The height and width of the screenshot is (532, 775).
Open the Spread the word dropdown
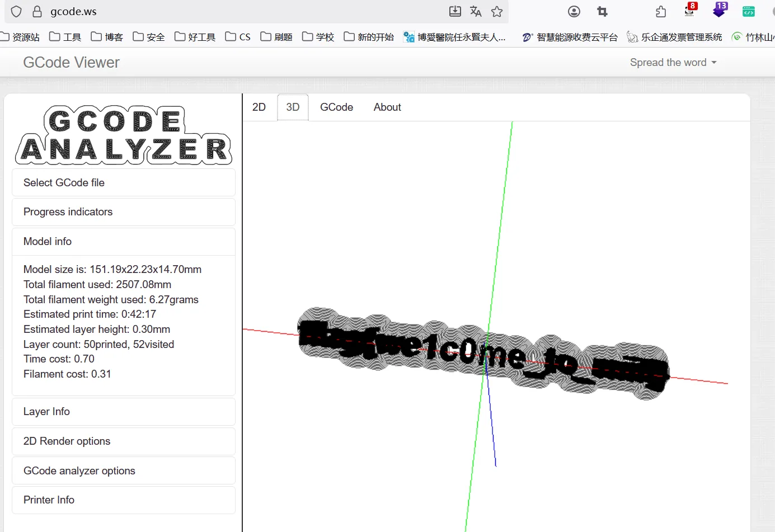pos(673,63)
